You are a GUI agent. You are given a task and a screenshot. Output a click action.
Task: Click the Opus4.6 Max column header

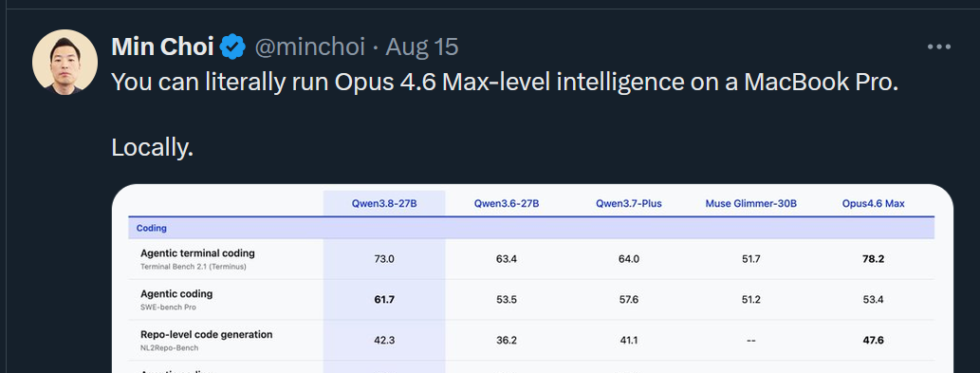tap(873, 204)
